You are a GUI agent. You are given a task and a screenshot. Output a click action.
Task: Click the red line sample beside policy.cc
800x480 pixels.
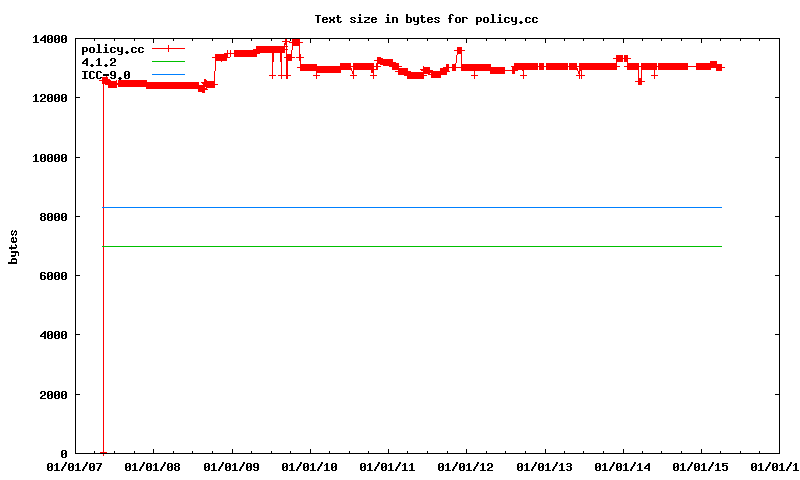pyautogui.click(x=169, y=48)
